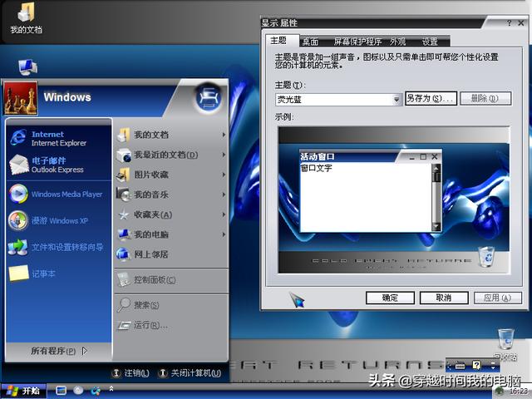
Task: Switch to 桌面 Desktop tab
Action: (x=310, y=42)
